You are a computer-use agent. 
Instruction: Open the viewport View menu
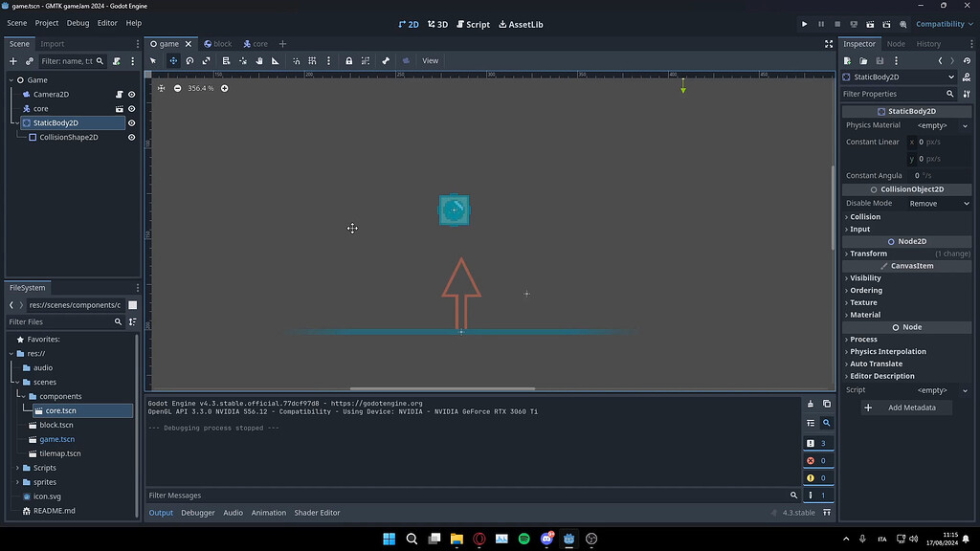[x=430, y=60]
